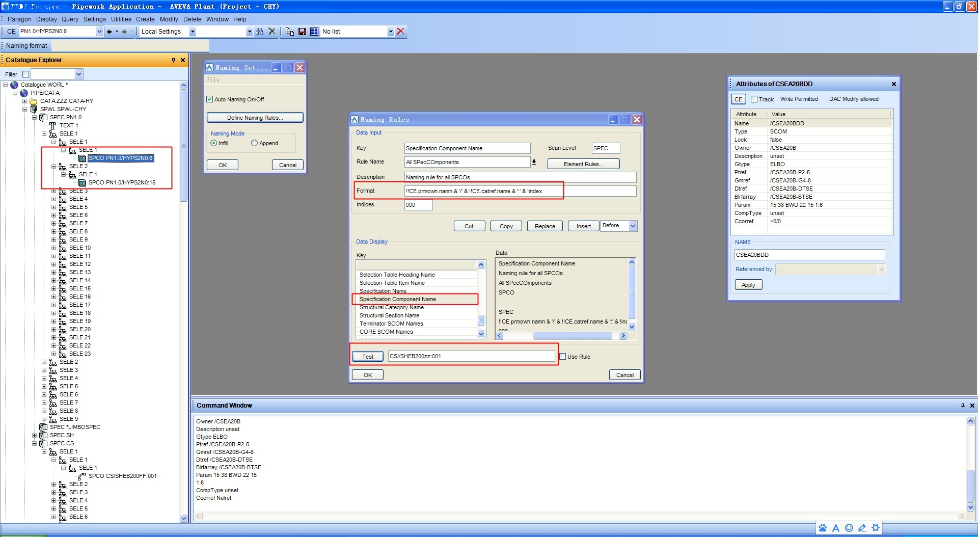Click the Insert button

click(583, 226)
